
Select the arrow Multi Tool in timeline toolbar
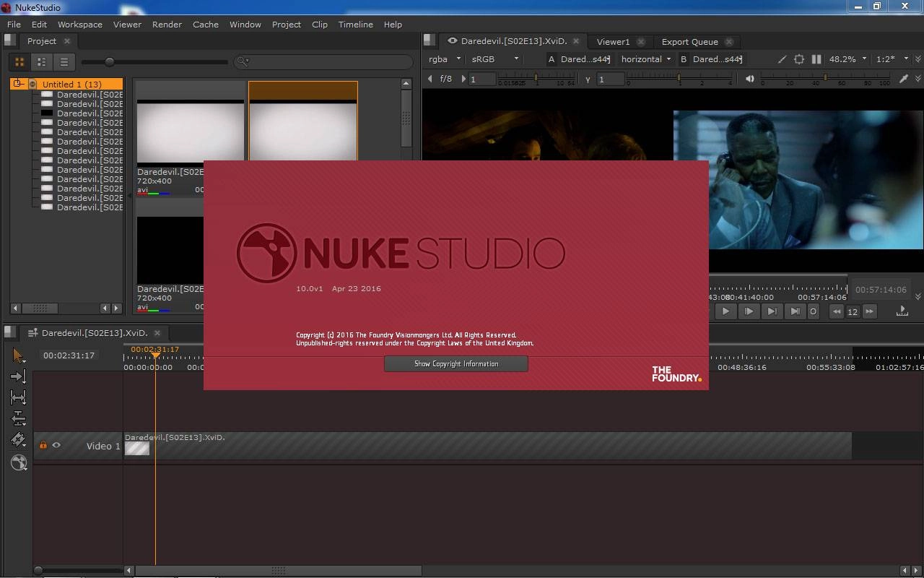click(x=18, y=355)
